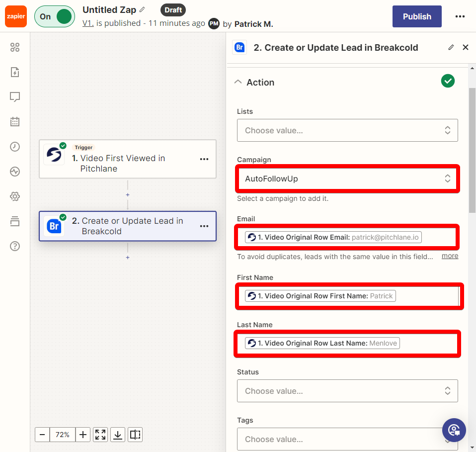
Task: Open the Lists dropdown
Action: (x=347, y=130)
